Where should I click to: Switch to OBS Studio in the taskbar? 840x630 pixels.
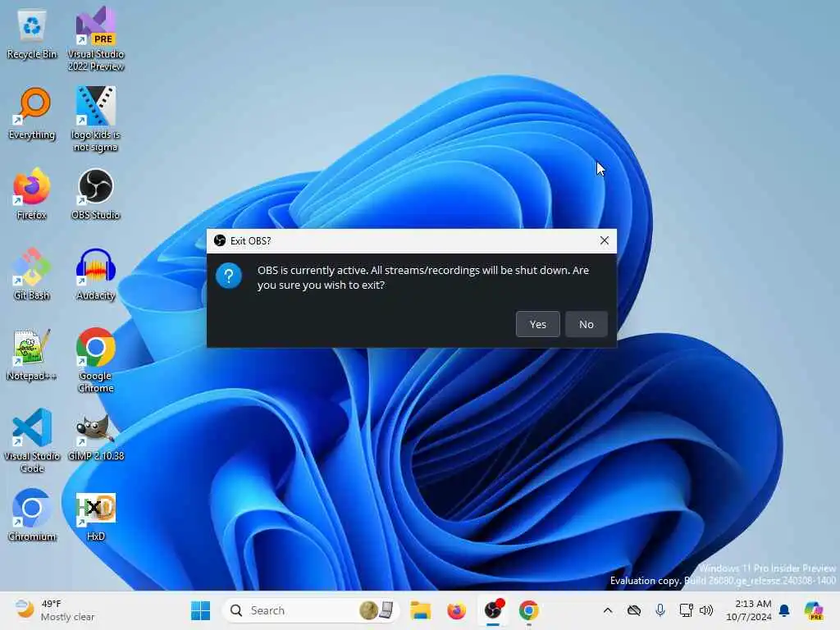[x=493, y=610]
